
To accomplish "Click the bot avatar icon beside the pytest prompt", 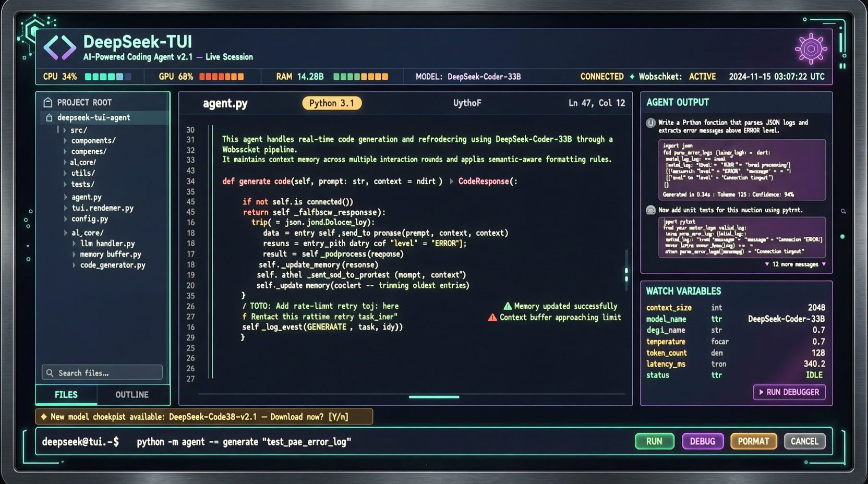I will click(x=650, y=210).
